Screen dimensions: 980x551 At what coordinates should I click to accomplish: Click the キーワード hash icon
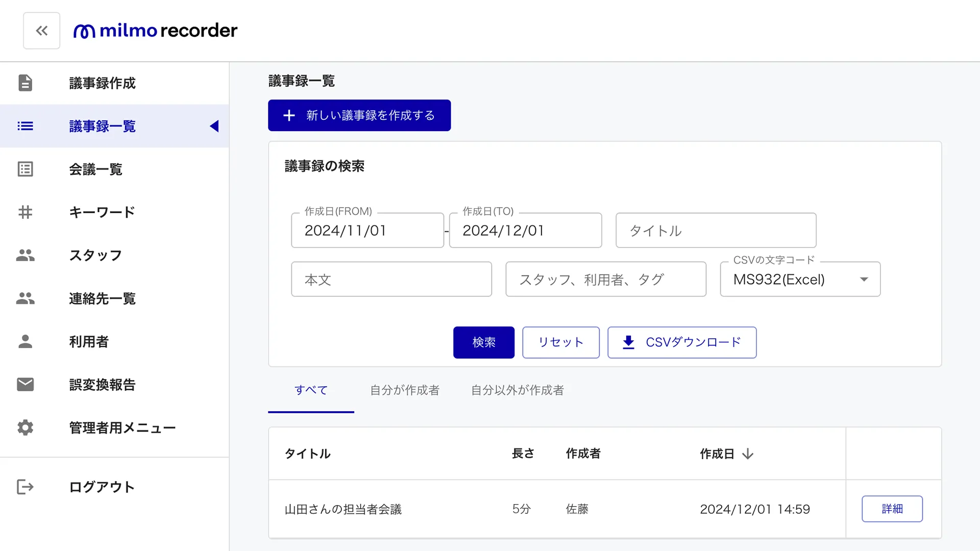[x=25, y=212]
